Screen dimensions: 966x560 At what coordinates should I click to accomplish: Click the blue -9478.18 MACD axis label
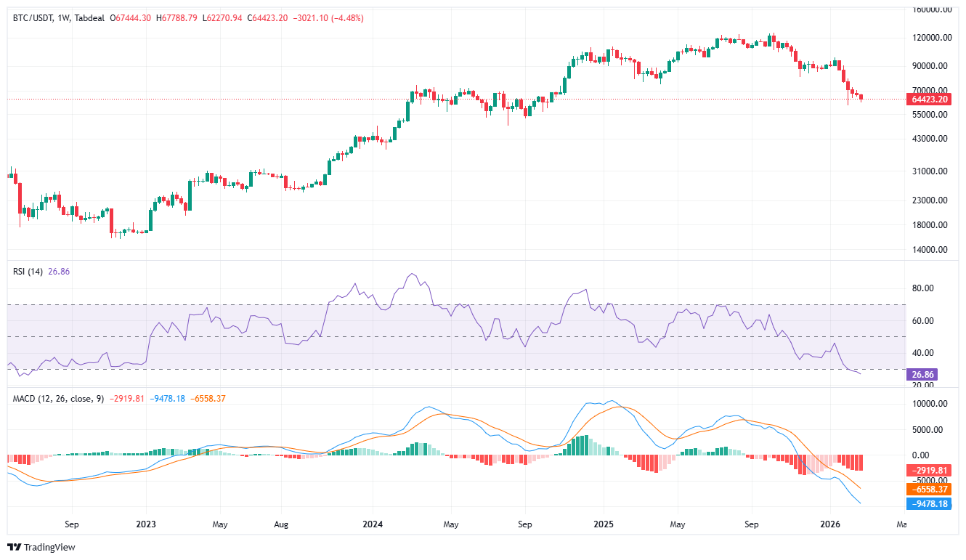(929, 503)
